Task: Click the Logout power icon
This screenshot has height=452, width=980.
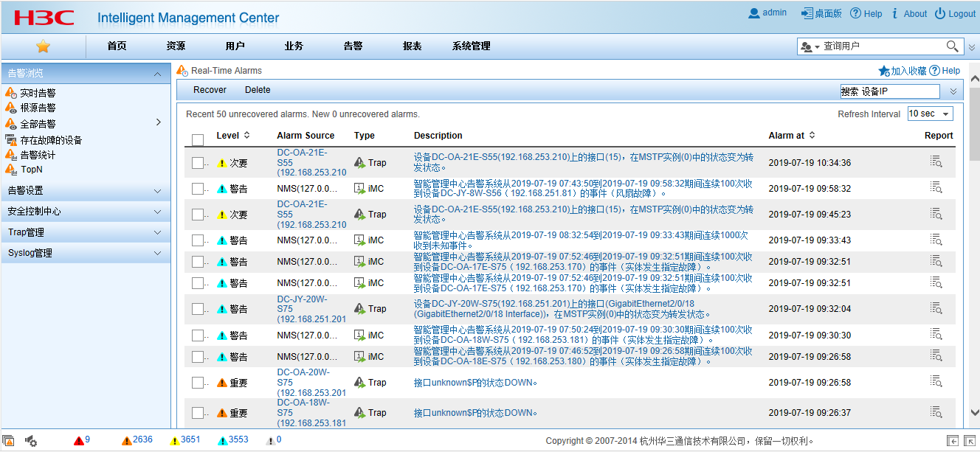Action: click(x=940, y=13)
